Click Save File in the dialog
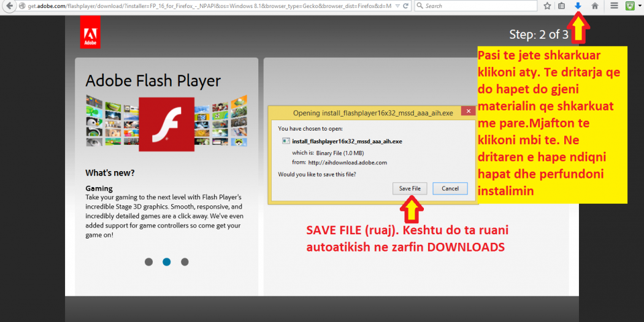This screenshot has width=644, height=322. (410, 188)
